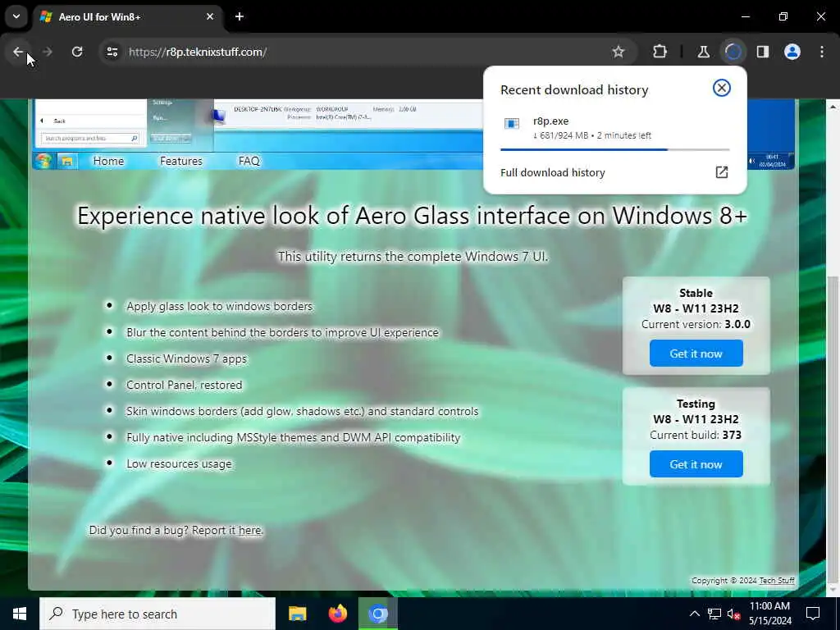Open Chrome Labs flask icon
The image size is (840, 630).
click(703, 52)
